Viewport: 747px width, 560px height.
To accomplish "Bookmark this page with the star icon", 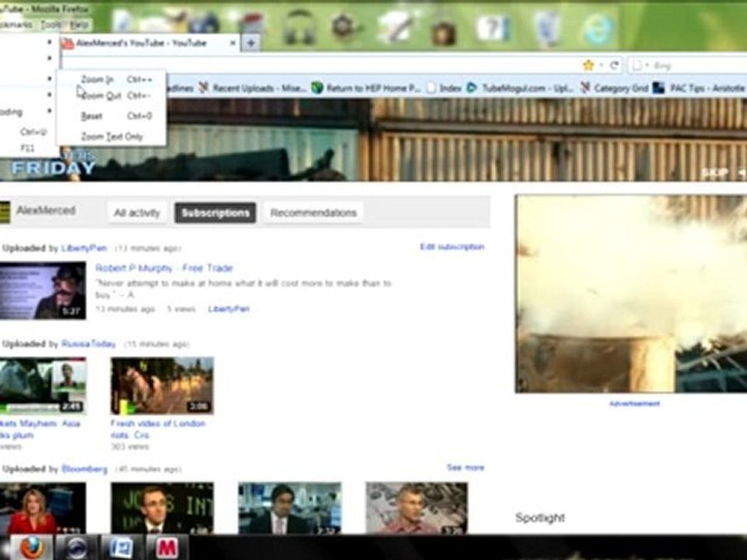I will tap(588, 65).
